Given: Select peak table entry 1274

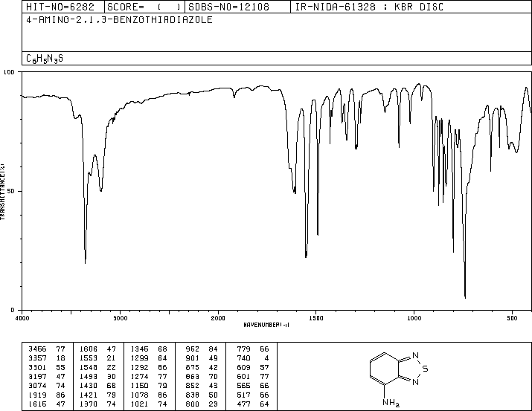Looking at the screenshot, I should click(x=149, y=376).
